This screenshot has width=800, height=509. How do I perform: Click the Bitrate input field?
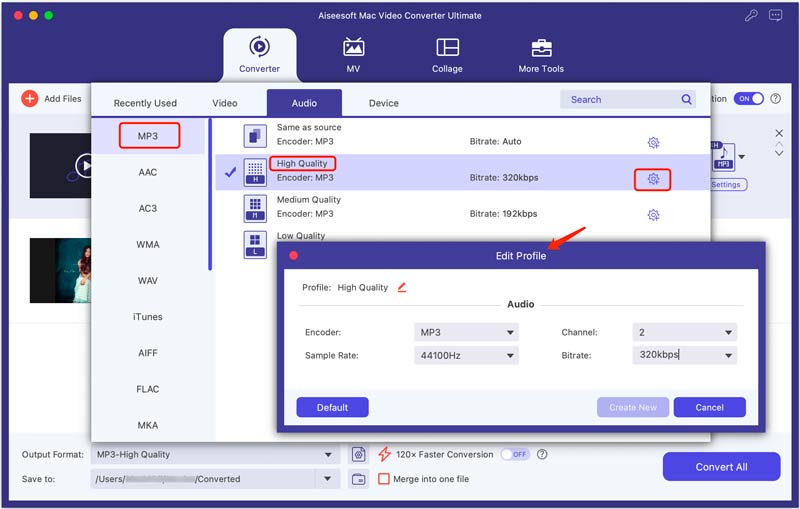pos(675,355)
